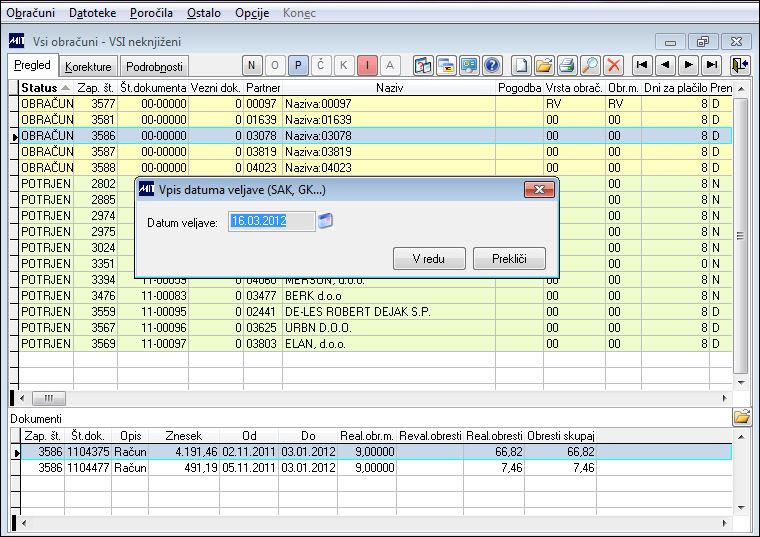Jump to first record arrow icon
Screen dimensions: 760x537
642,65
